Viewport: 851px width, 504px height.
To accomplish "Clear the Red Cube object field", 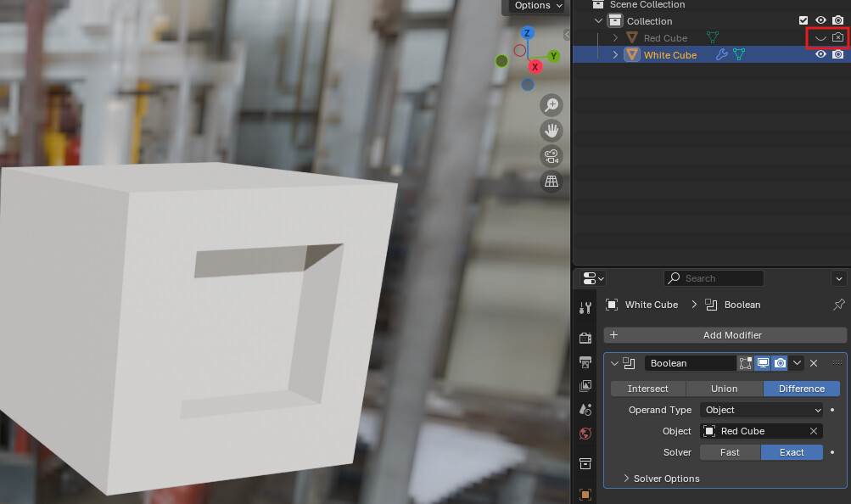I will tap(814, 431).
